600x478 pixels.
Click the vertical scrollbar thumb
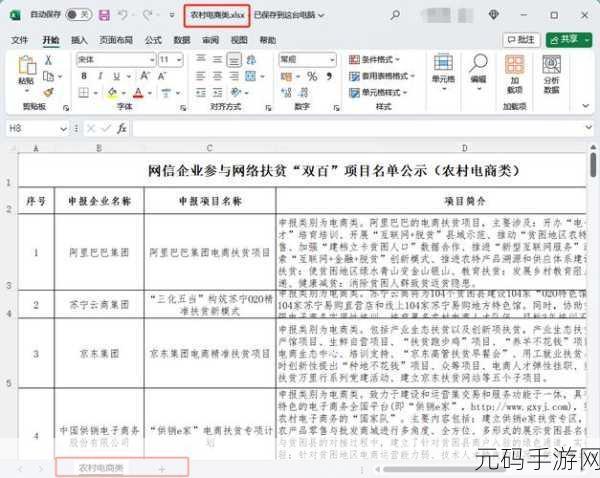(x=593, y=165)
